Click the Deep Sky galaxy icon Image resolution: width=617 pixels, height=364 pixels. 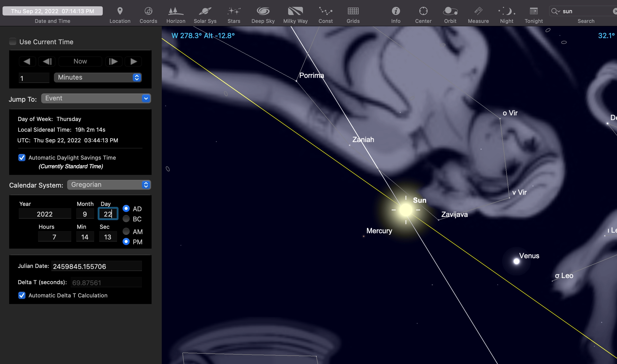pos(263,11)
